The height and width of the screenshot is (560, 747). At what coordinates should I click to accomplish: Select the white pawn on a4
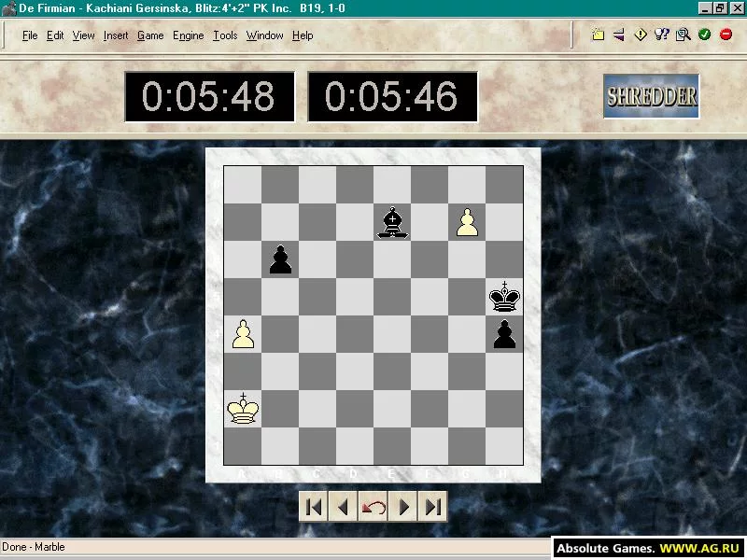243,334
